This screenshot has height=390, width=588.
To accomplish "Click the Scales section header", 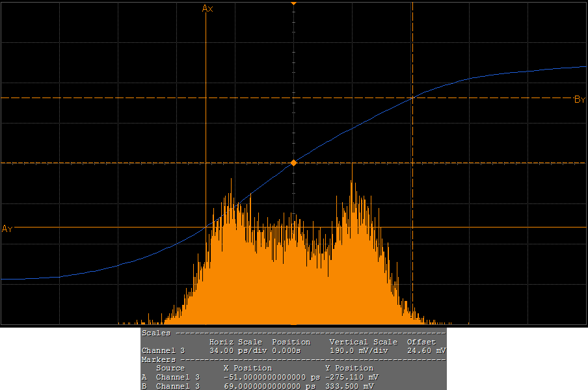I will (156, 333).
